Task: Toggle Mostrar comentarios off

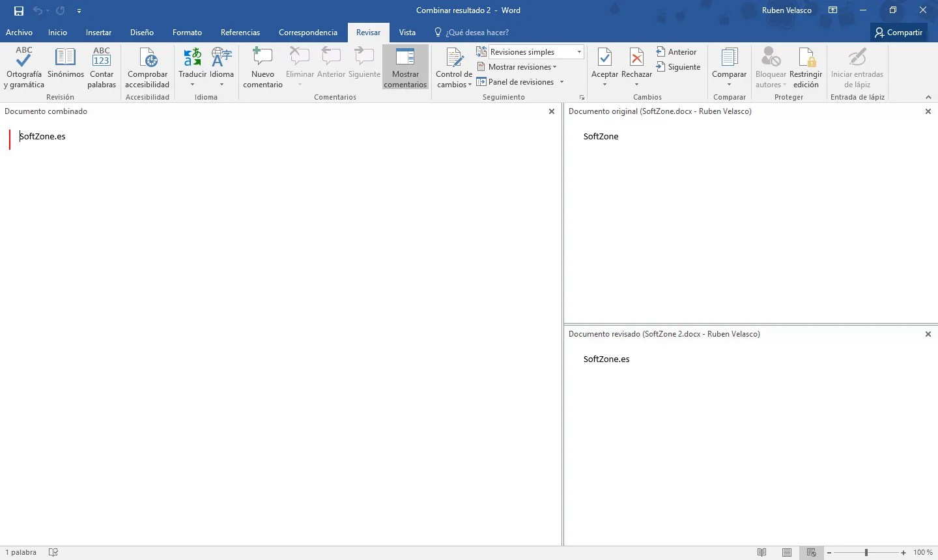Action: point(405,67)
